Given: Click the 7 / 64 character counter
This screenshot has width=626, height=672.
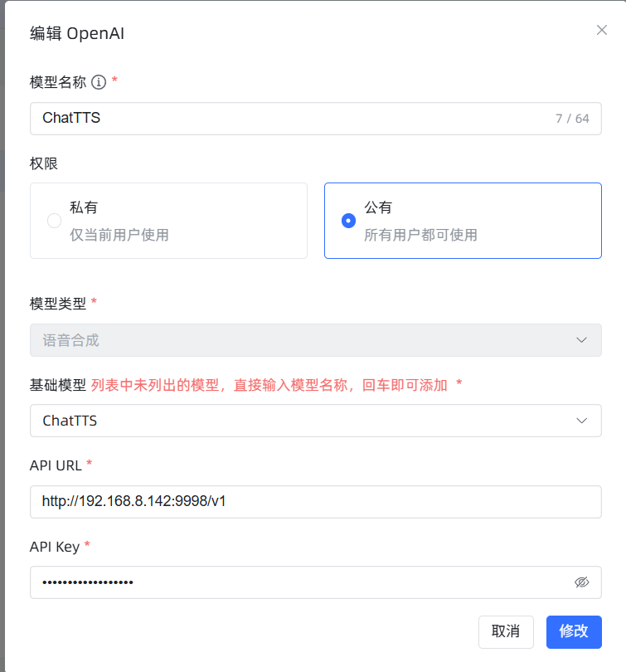Looking at the screenshot, I should tap(572, 119).
